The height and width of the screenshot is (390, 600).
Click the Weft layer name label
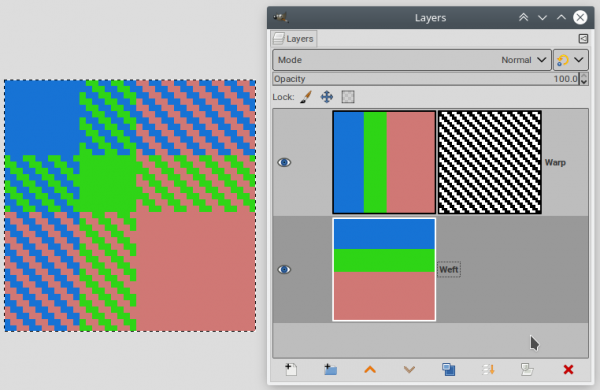point(449,269)
